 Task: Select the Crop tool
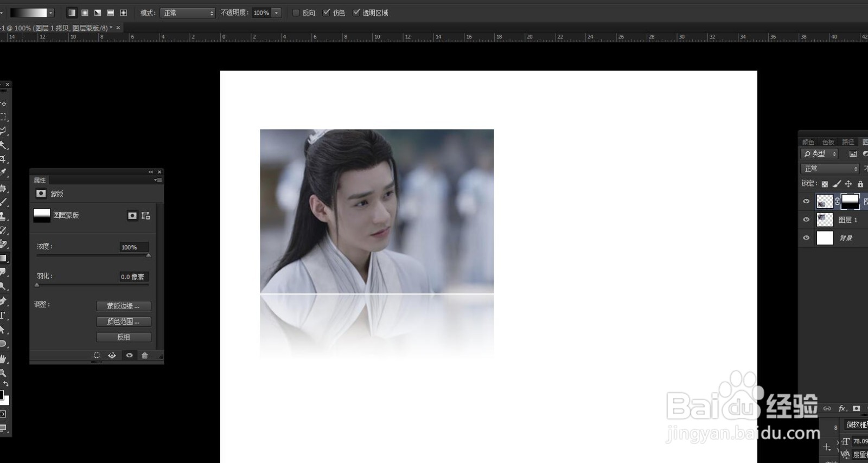click(3, 159)
